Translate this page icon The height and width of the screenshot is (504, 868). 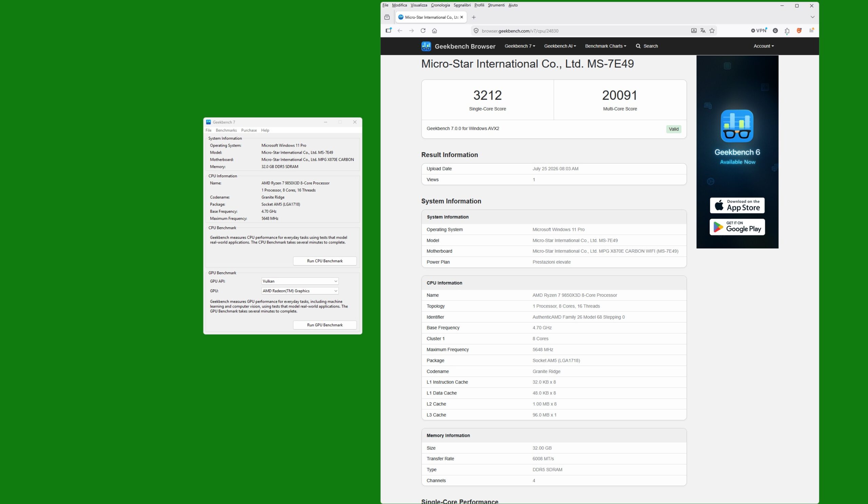(703, 31)
